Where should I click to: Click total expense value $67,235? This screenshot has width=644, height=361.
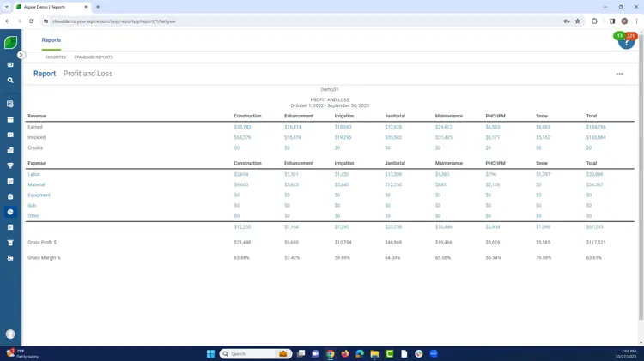[x=594, y=227]
